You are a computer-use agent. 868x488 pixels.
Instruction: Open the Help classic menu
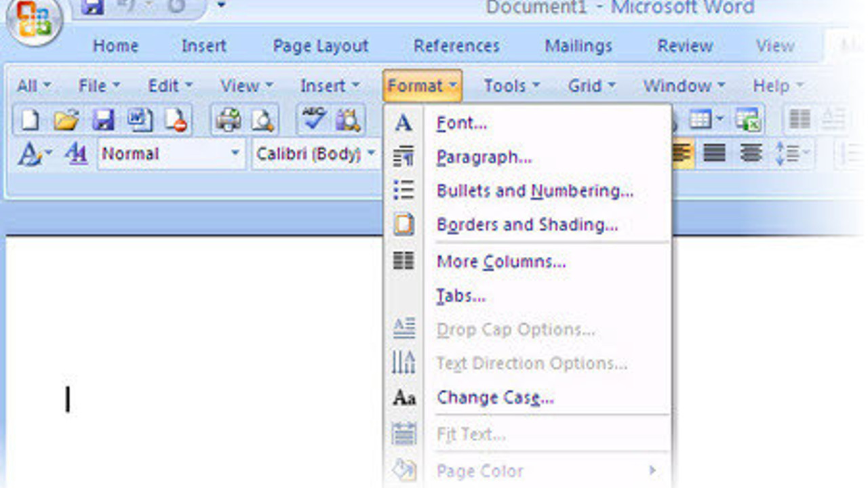click(x=778, y=86)
